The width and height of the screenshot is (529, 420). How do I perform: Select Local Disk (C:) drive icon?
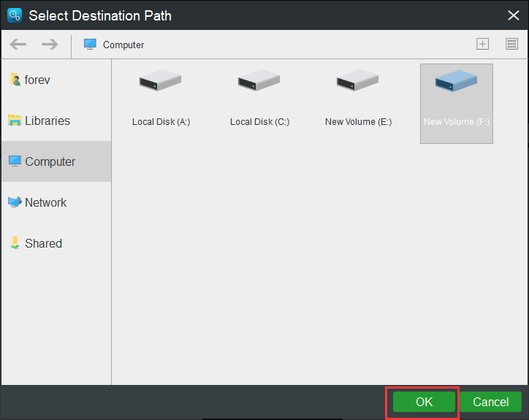[259, 80]
